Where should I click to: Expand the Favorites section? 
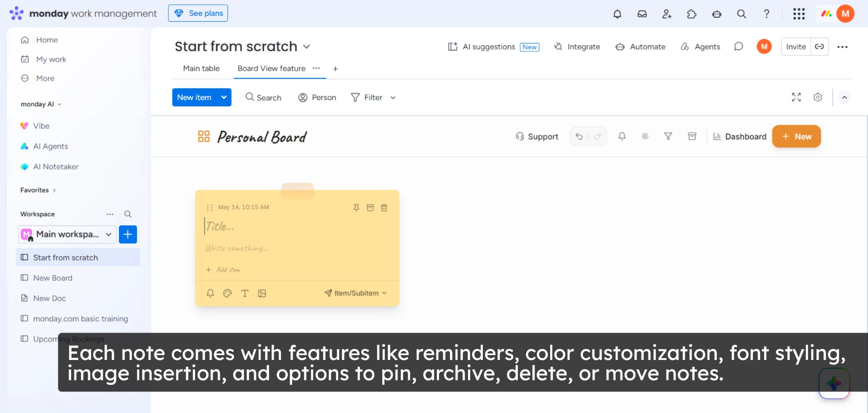[38, 190]
